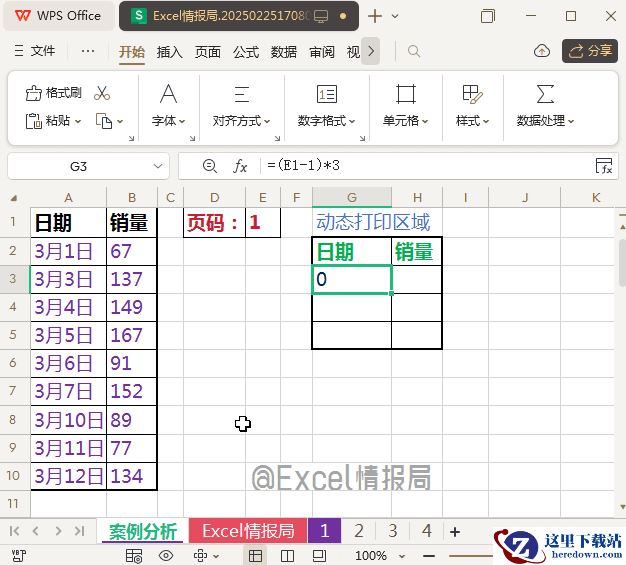The height and width of the screenshot is (565, 626).
Task: Expand the new tab dropdown arrow
Action: 395,16
